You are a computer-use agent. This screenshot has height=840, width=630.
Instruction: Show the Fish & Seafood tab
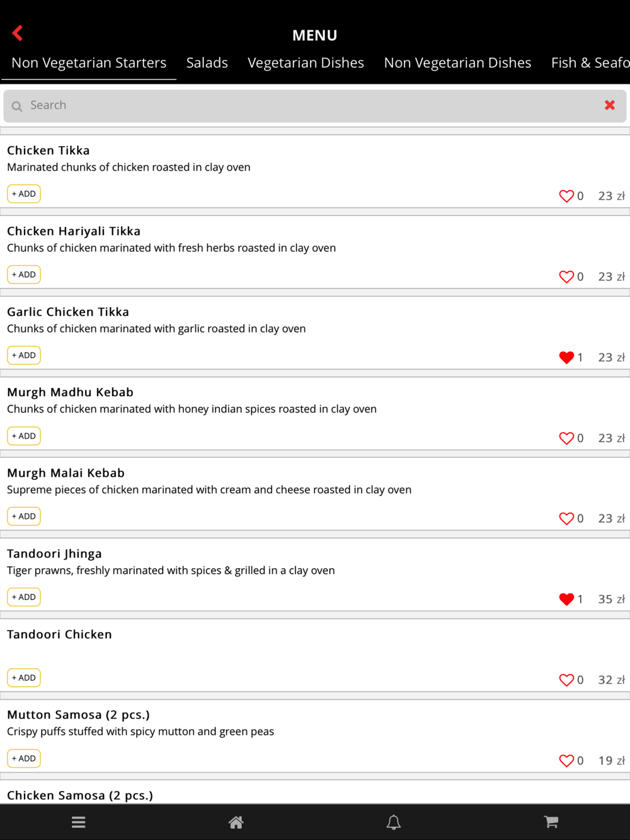(x=590, y=63)
